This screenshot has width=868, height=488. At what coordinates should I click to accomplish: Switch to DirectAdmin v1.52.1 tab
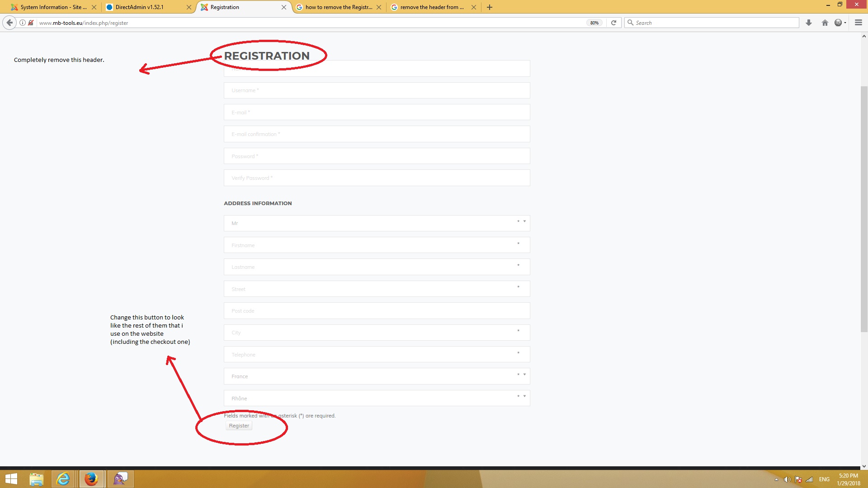[140, 7]
